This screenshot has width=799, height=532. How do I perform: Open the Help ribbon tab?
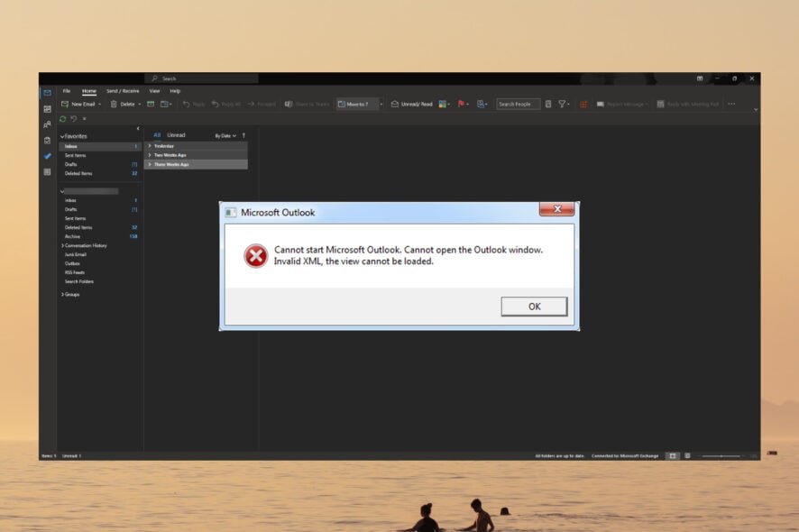(175, 91)
